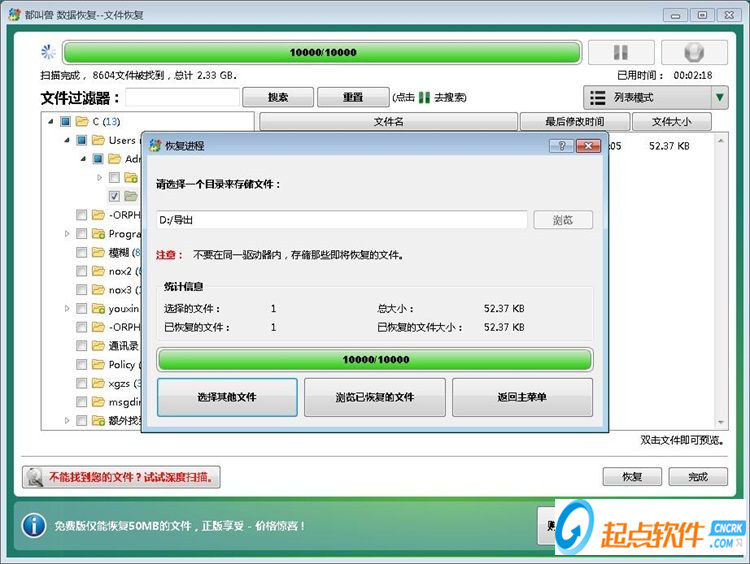Click the D:/导出 directory path field
The image size is (750, 564).
tap(342, 220)
